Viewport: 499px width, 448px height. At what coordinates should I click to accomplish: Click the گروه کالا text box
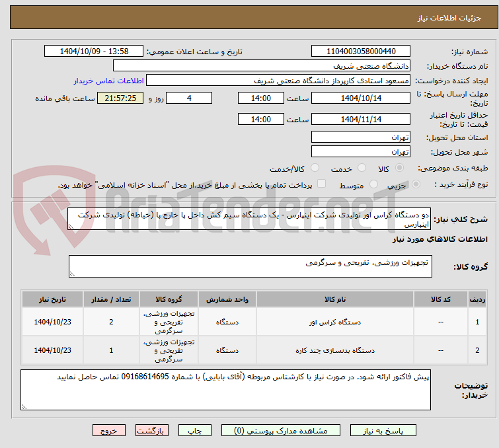[x=250, y=266]
